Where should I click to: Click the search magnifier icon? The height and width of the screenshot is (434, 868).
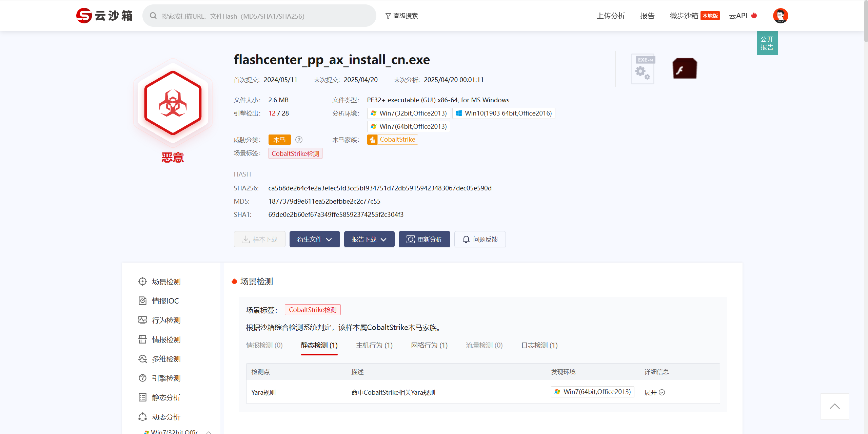[153, 16]
